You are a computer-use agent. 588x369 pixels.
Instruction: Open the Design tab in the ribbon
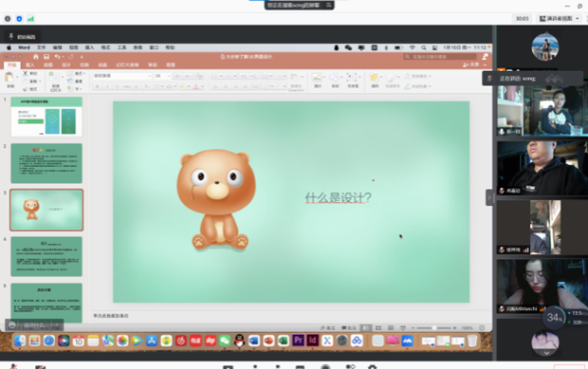[66, 65]
